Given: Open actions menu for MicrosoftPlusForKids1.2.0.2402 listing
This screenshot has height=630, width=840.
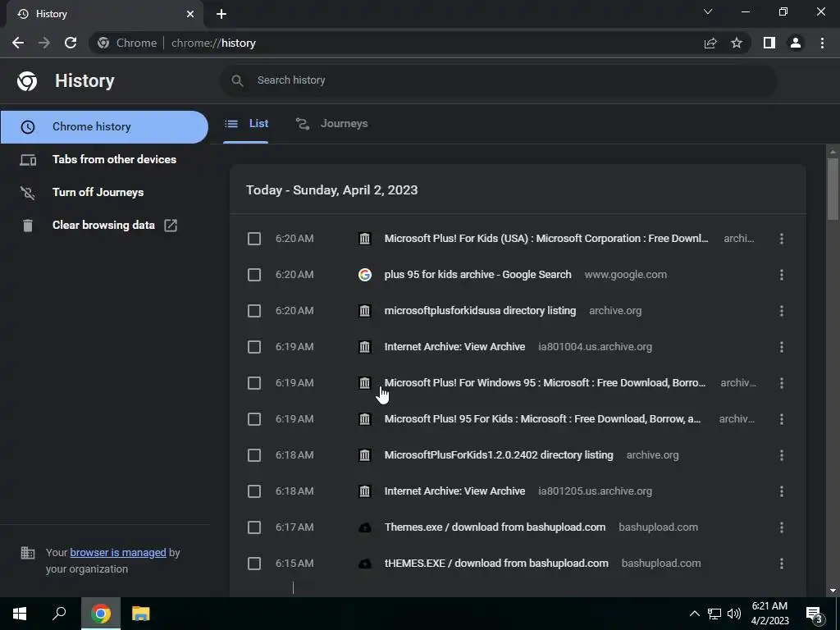Looking at the screenshot, I should click(782, 455).
